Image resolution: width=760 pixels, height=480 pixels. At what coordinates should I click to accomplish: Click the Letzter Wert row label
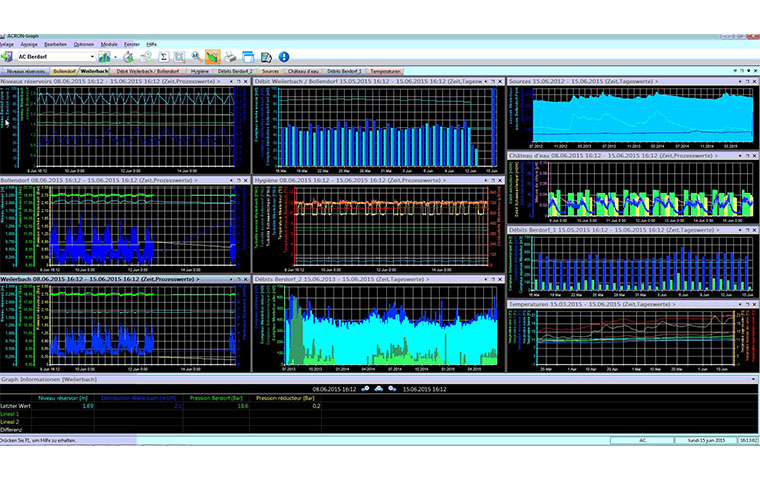coord(16,406)
